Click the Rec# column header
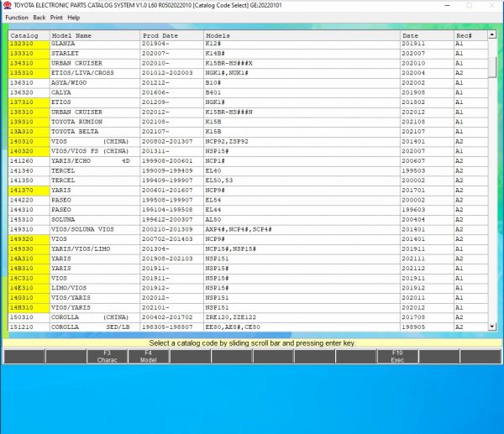Screen dimensions: 504x434 tap(471, 35)
